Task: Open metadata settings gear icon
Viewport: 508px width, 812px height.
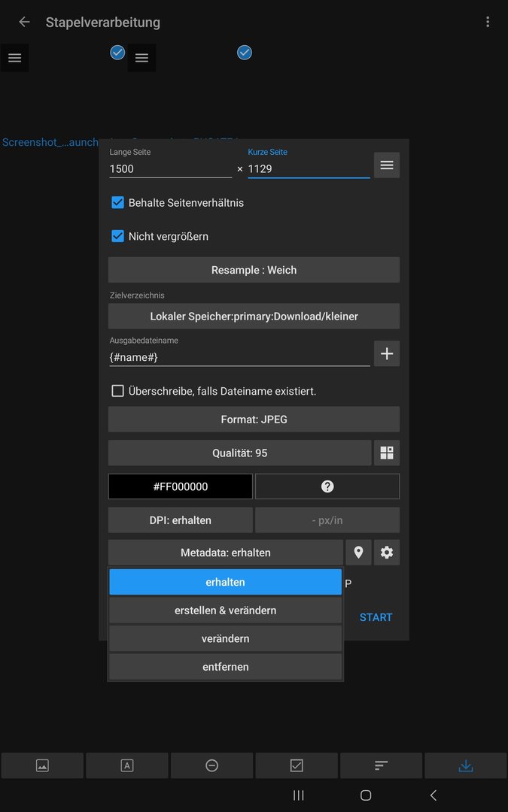Action: point(387,553)
